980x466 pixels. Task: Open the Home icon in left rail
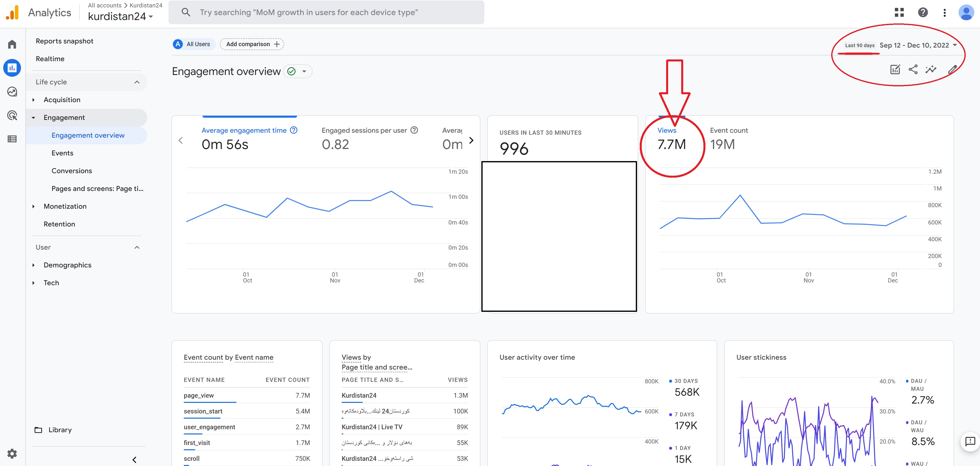12,44
